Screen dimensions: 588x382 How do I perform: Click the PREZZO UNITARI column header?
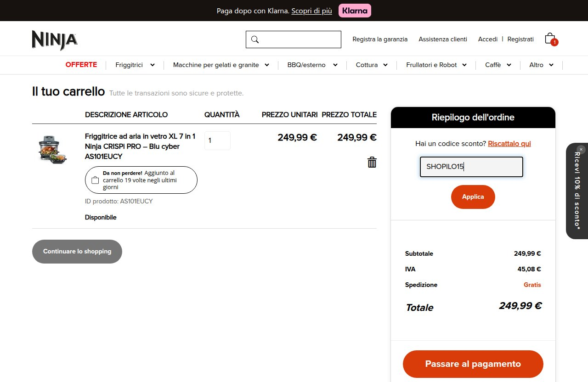(x=290, y=115)
